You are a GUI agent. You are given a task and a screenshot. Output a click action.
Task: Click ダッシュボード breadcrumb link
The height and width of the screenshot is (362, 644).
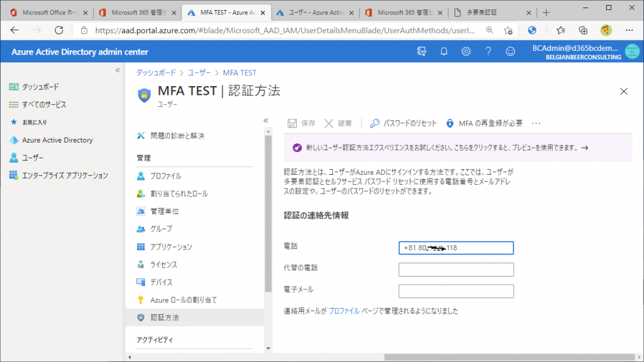click(x=156, y=73)
